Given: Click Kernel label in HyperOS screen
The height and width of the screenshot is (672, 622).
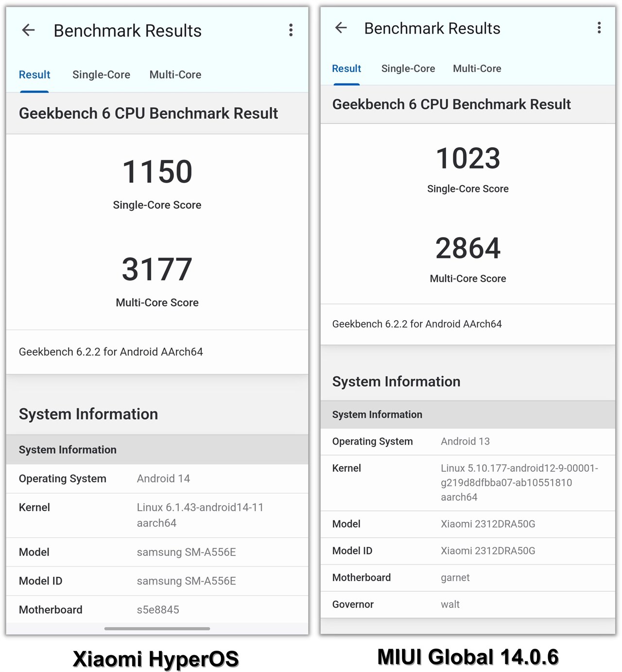Looking at the screenshot, I should point(35,507).
